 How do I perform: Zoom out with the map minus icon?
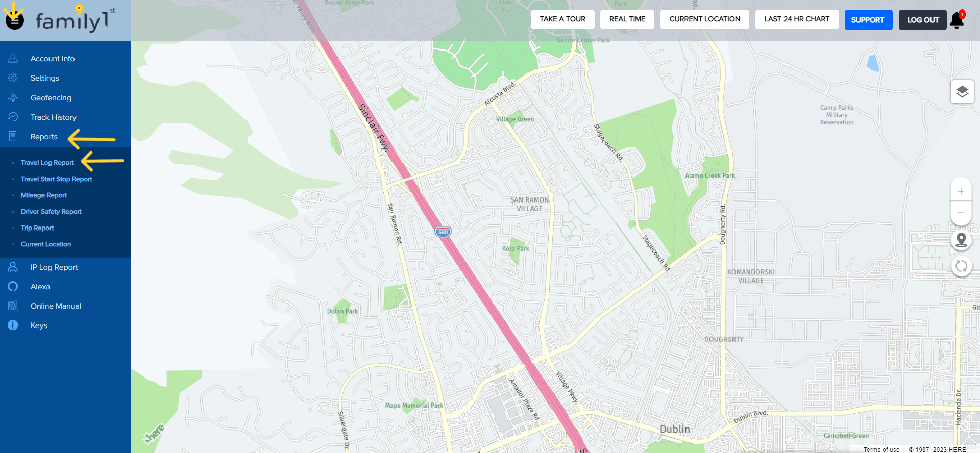pyautogui.click(x=961, y=212)
